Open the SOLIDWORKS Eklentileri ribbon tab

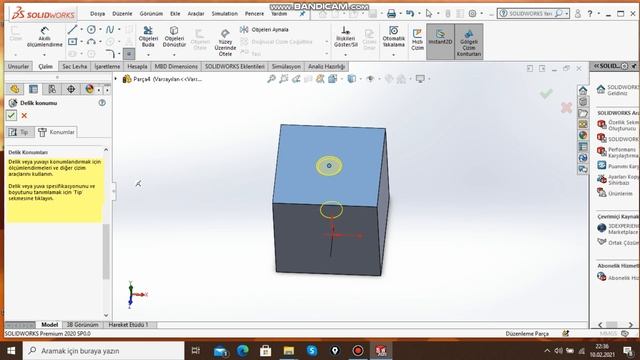coord(234,66)
